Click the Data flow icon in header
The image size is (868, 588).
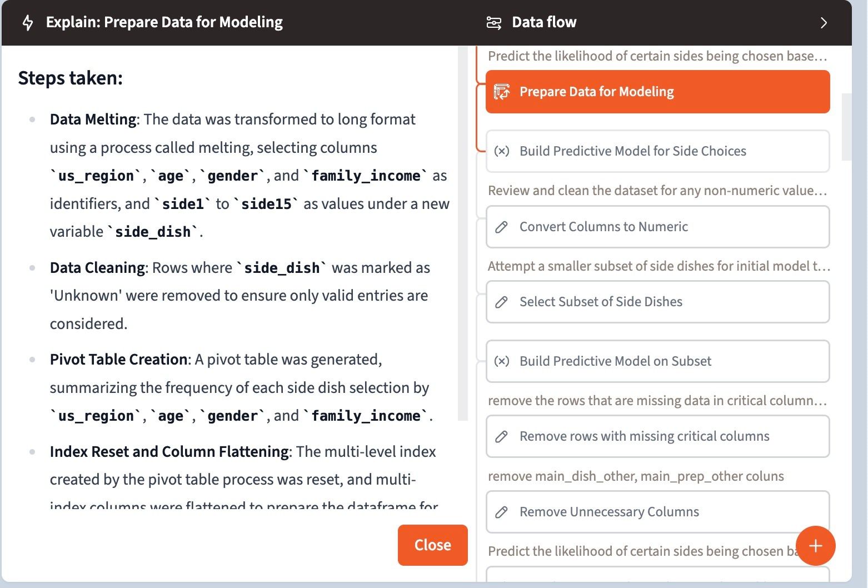tap(493, 23)
